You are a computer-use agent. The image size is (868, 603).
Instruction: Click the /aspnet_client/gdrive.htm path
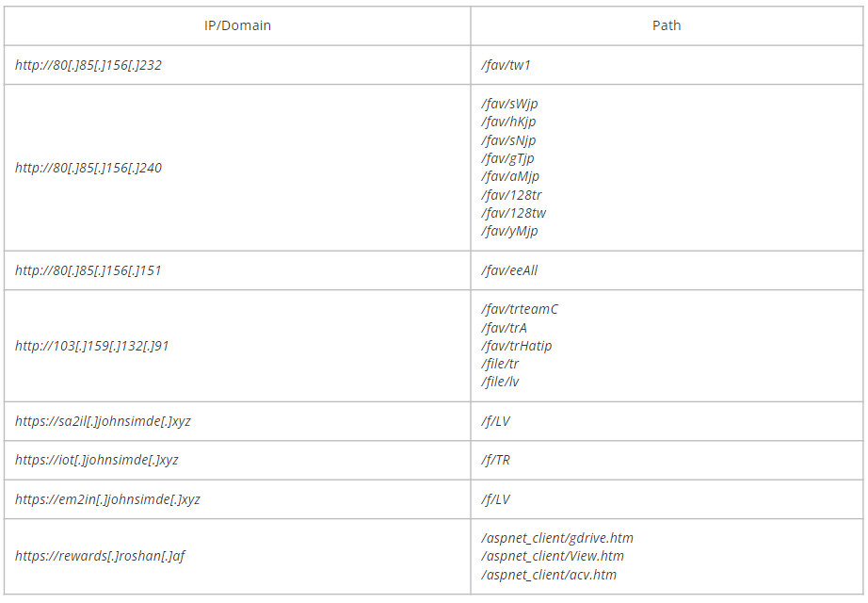click(557, 538)
